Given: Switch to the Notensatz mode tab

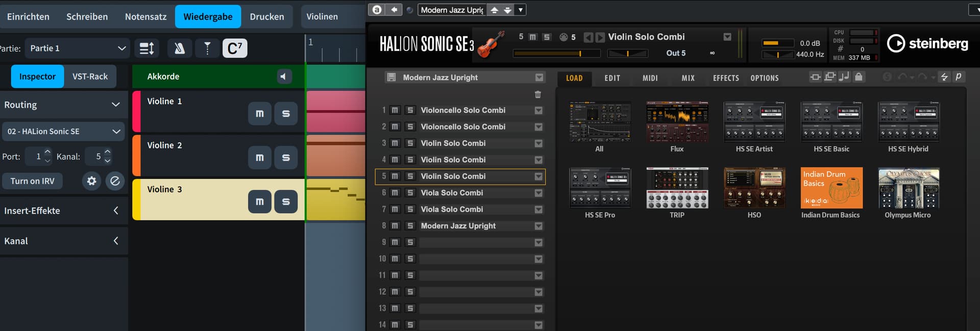Looking at the screenshot, I should [x=145, y=16].
